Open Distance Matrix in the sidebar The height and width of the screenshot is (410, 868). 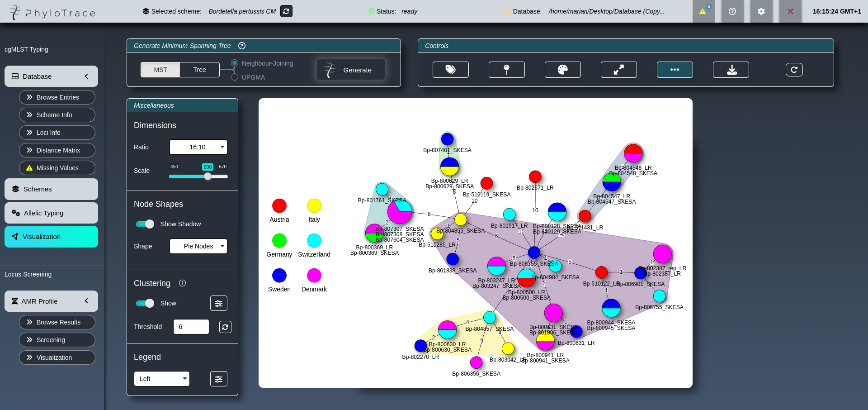click(x=57, y=150)
